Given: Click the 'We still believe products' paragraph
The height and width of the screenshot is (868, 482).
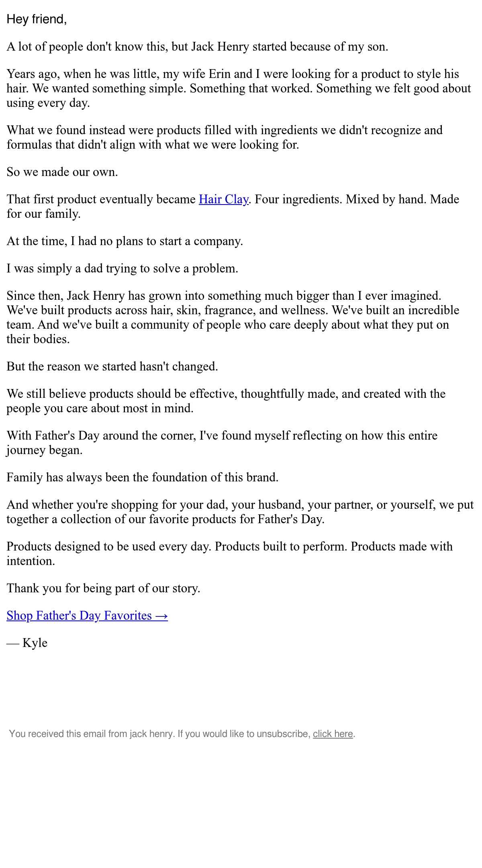Looking at the screenshot, I should tap(226, 401).
